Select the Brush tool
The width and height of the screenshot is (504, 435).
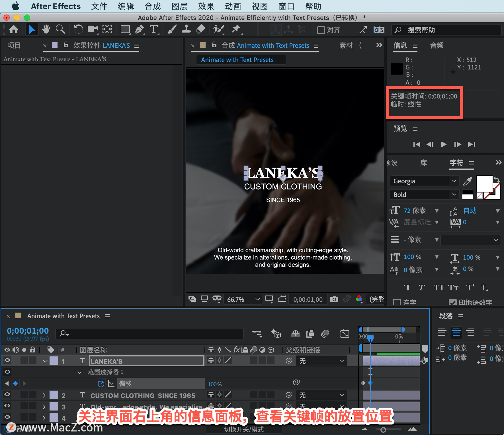172,29
